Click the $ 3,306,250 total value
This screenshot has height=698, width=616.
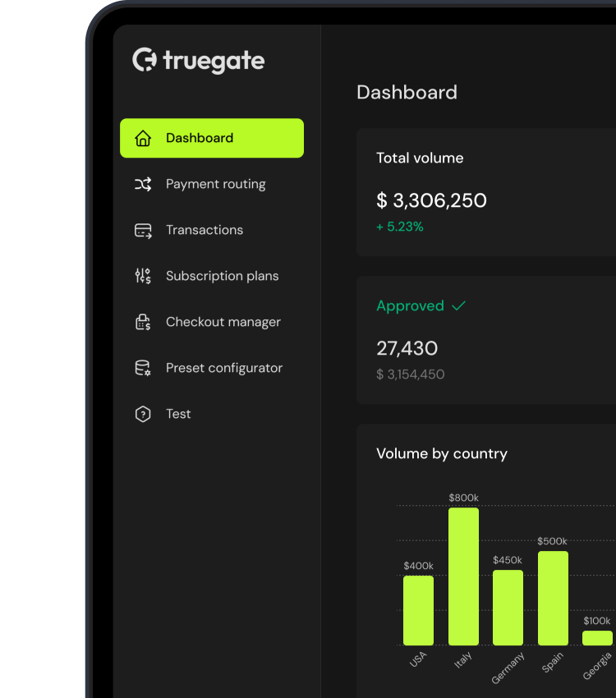click(x=431, y=200)
